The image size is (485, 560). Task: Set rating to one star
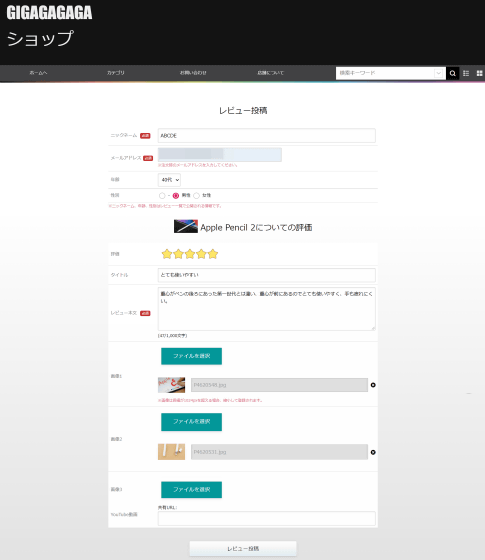point(167,254)
